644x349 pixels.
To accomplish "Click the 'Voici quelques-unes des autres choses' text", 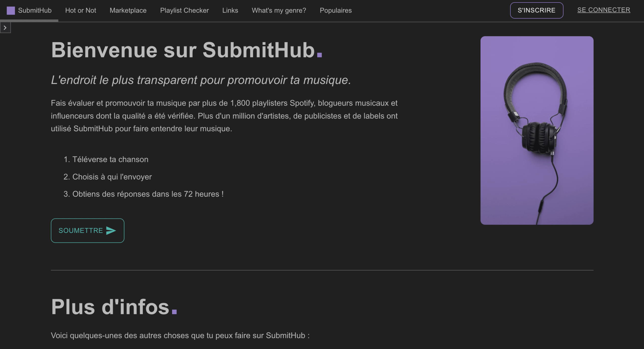I will point(180,336).
